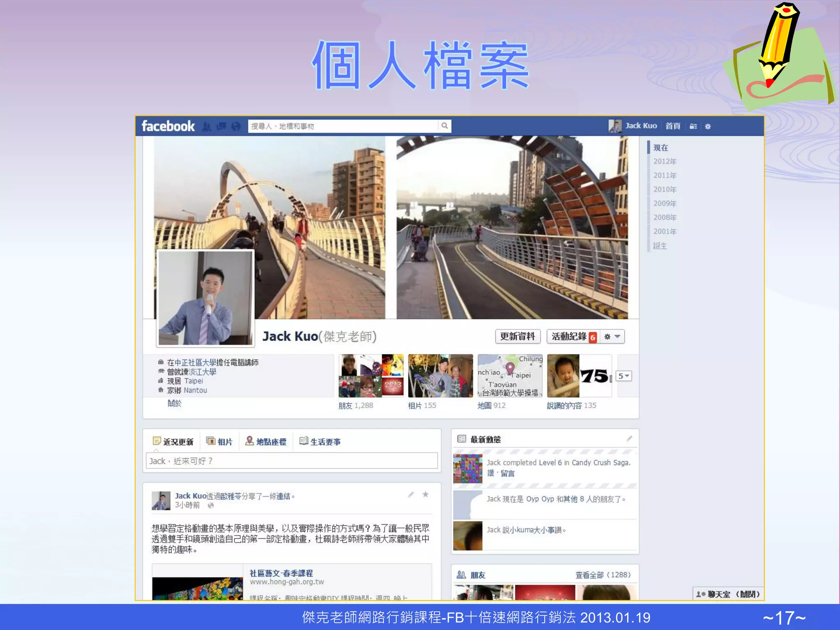Open account settings gear in top bar

(708, 126)
